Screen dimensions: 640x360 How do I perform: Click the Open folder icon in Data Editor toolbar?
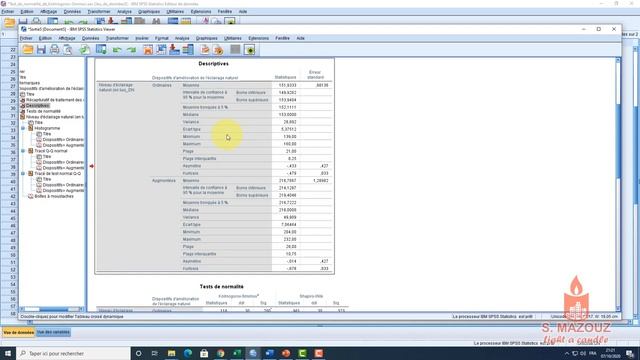pyautogui.click(x=9, y=22)
